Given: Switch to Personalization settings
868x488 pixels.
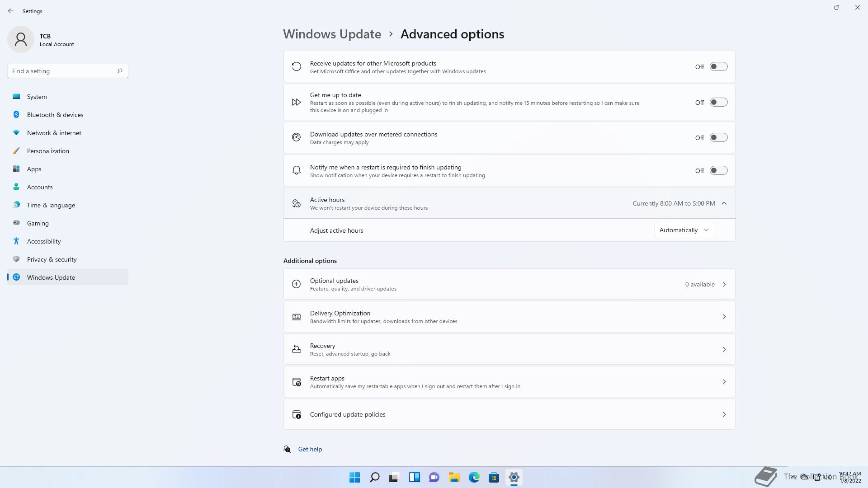Looking at the screenshot, I should [x=68, y=151].
